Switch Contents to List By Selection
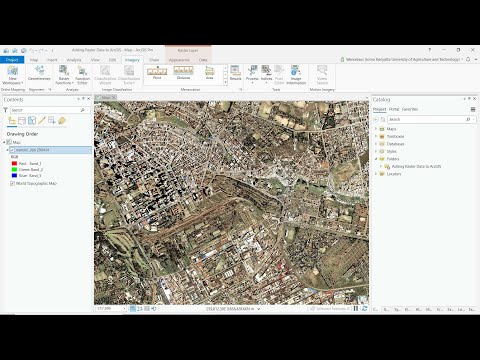The height and width of the screenshot is (360, 480). tap(32, 121)
